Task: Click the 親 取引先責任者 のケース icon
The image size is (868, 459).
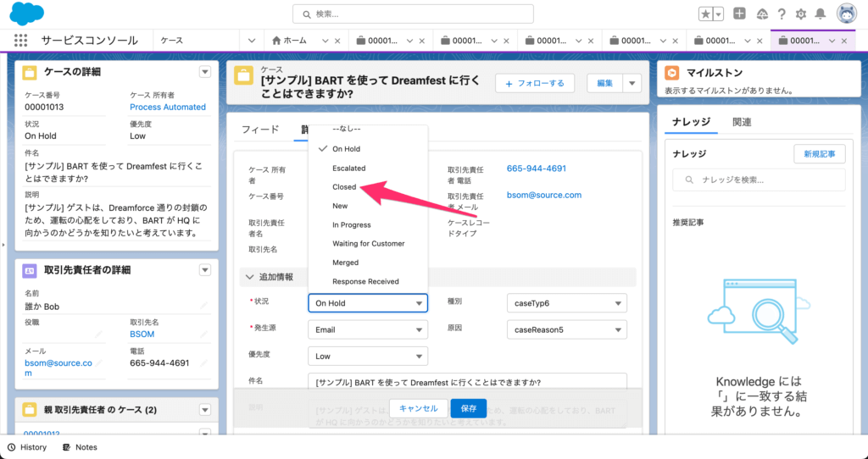Action: coord(30,410)
